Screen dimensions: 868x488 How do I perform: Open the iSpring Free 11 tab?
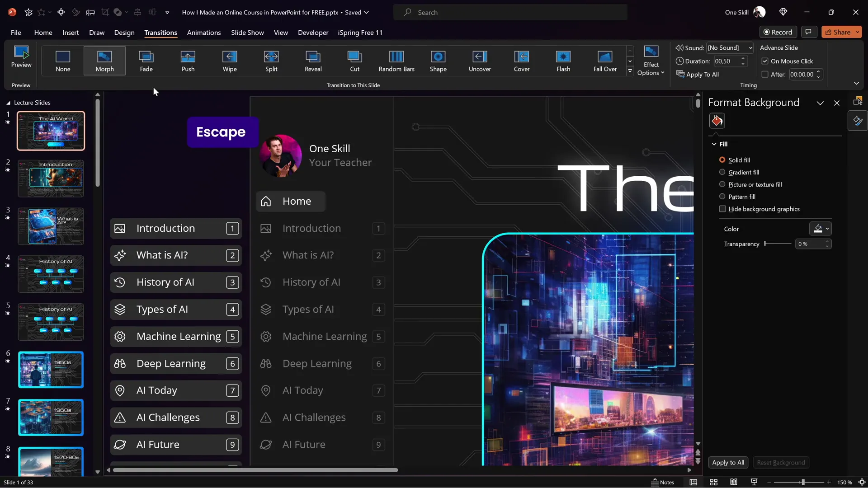coord(360,33)
